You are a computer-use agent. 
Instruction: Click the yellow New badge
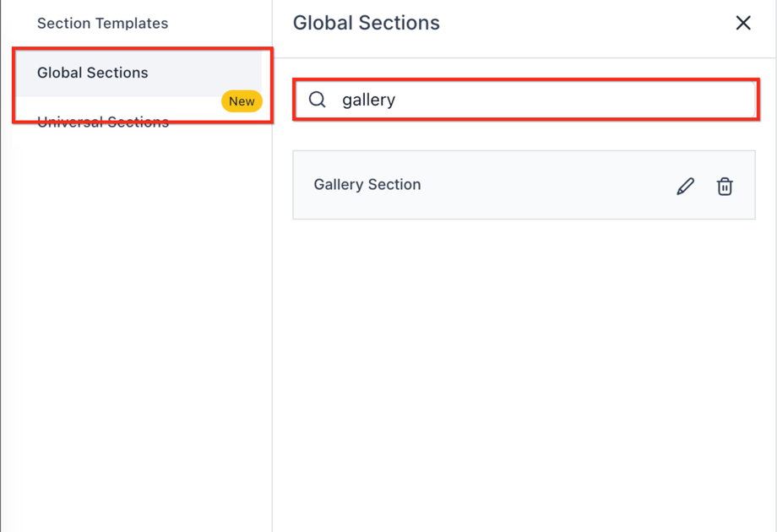pos(242,101)
